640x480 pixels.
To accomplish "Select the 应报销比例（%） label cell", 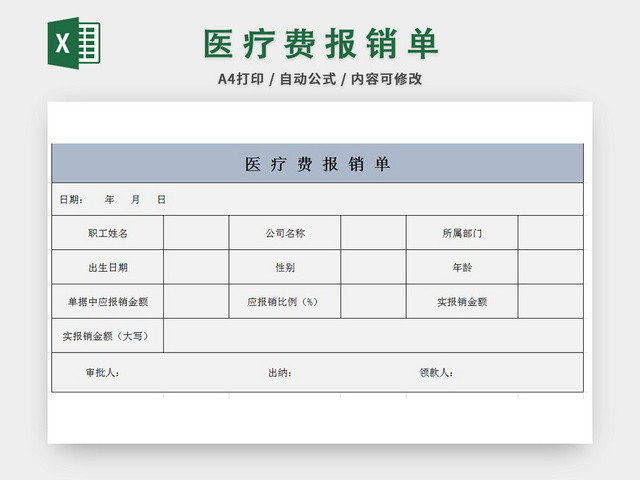I will point(285,302).
